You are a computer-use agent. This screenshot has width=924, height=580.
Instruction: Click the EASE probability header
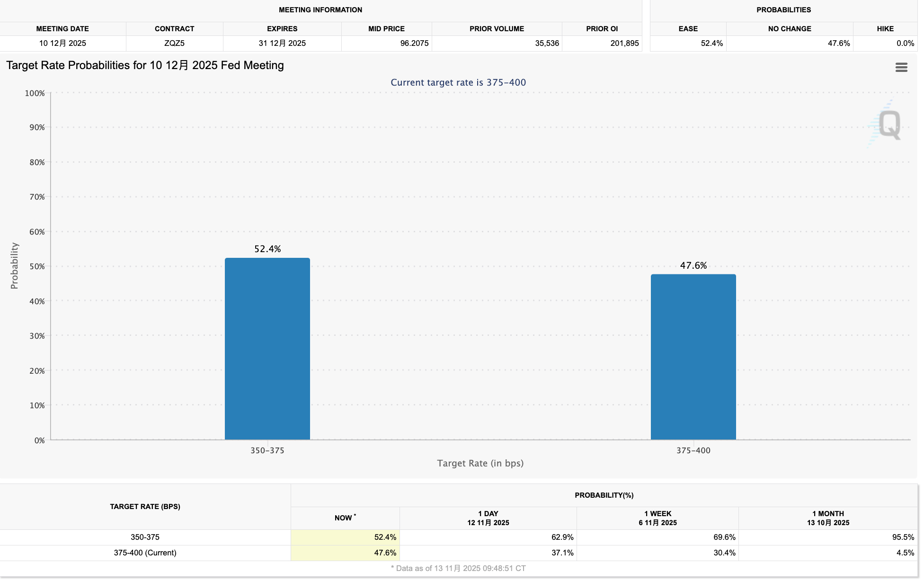coord(688,29)
